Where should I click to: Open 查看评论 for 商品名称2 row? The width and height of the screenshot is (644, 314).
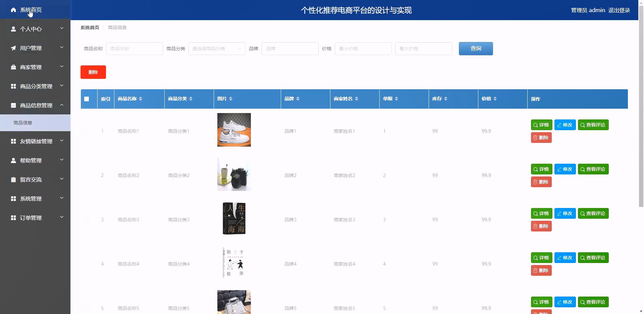click(593, 169)
